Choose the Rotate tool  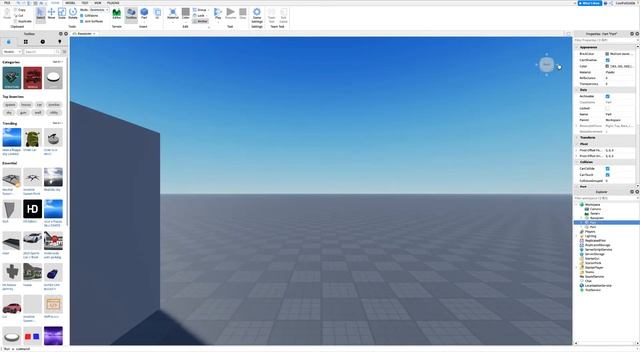[73, 13]
